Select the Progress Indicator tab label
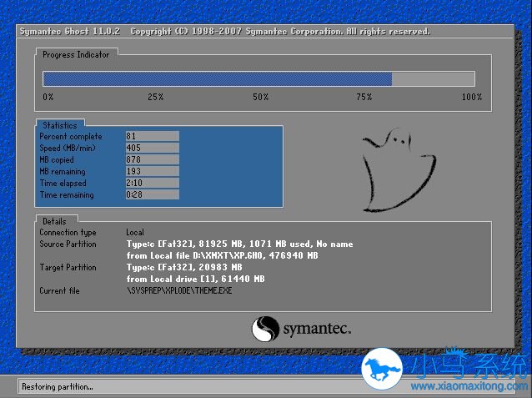 [x=76, y=55]
